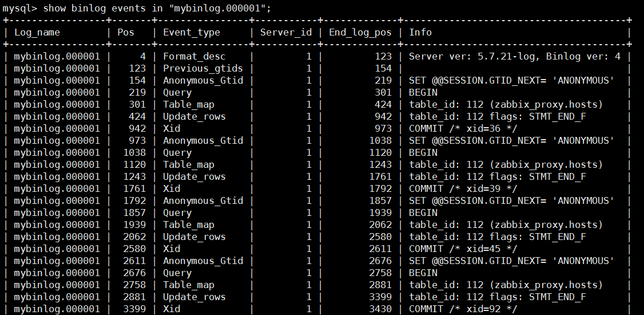Click the Pos value 4 cell

click(x=143, y=57)
